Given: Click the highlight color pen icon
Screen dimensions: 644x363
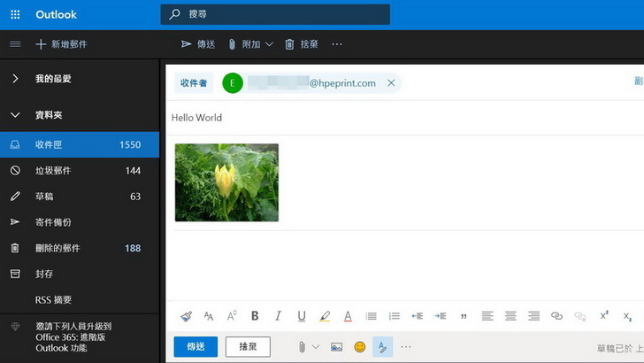Looking at the screenshot, I should pos(325,316).
